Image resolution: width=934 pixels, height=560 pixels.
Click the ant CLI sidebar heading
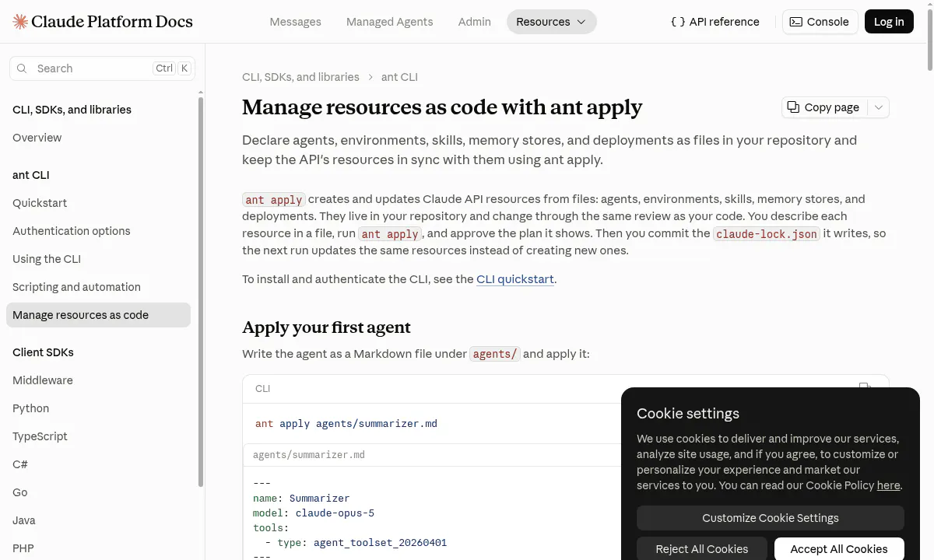click(x=31, y=175)
